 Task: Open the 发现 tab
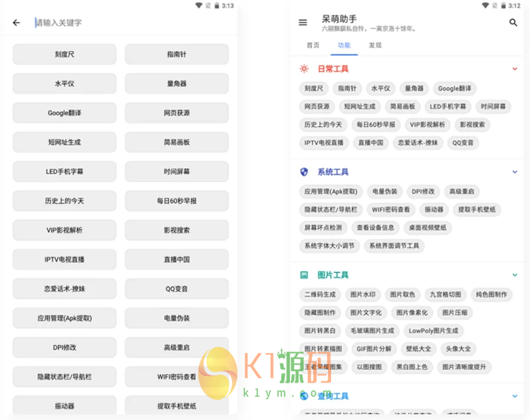click(x=375, y=45)
